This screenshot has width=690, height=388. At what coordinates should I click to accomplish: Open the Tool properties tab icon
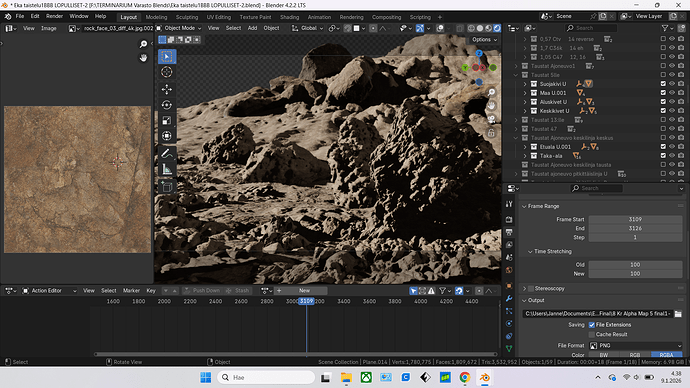pyautogui.click(x=509, y=204)
